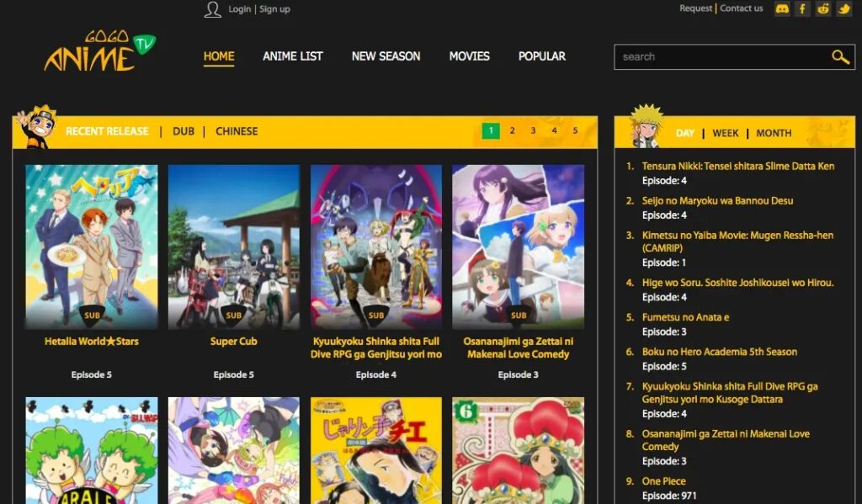This screenshot has height=504, width=862.
Task: Go to page 2 of recent releases
Action: 512,130
